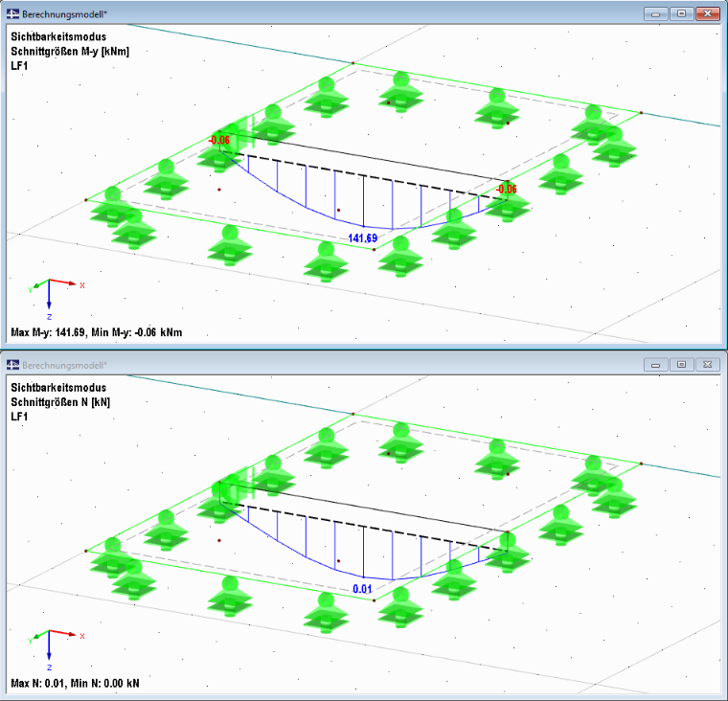The height and width of the screenshot is (701, 728).
Task: Click 'Schnittgrößen M-y [kNm]' text in upper window
Action: tap(70, 51)
